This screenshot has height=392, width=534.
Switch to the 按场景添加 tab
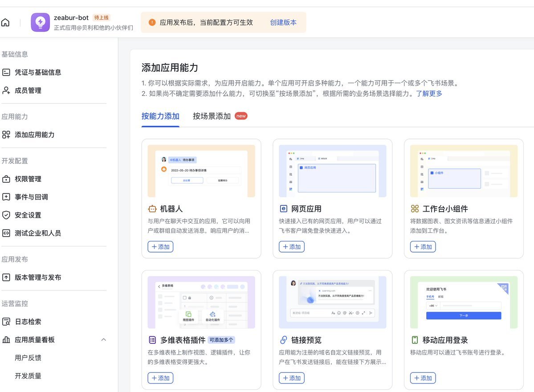[212, 117]
